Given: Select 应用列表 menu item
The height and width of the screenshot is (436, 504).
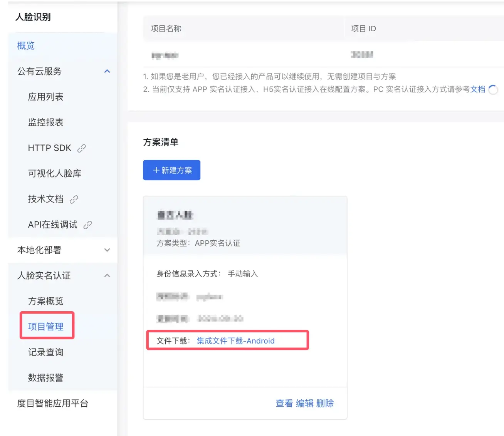Looking at the screenshot, I should pyautogui.click(x=45, y=97).
